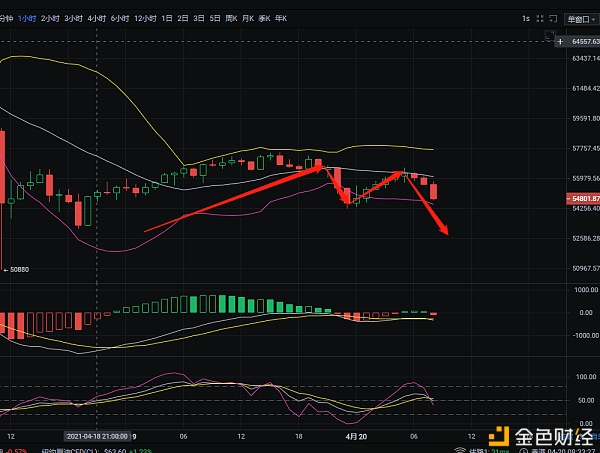Click the 100.00 KDJ axis label
Screen dimensions: 600x453
586,377
